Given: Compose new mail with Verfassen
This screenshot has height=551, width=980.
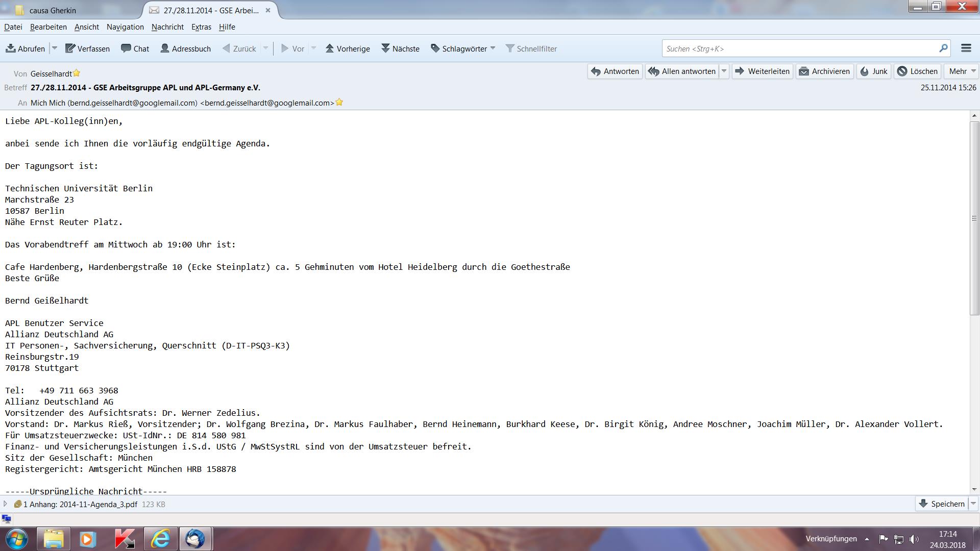Looking at the screenshot, I should coord(87,48).
